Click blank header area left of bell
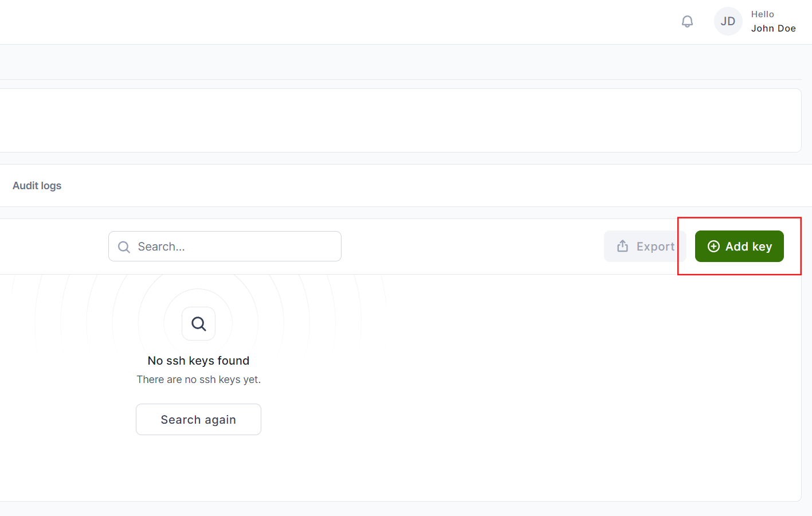This screenshot has width=812, height=516. 401,22
